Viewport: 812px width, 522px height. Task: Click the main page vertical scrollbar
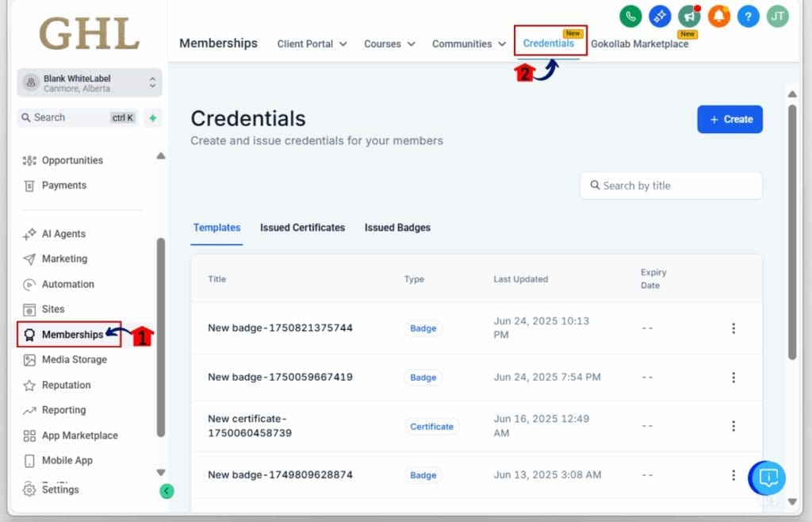click(791, 230)
